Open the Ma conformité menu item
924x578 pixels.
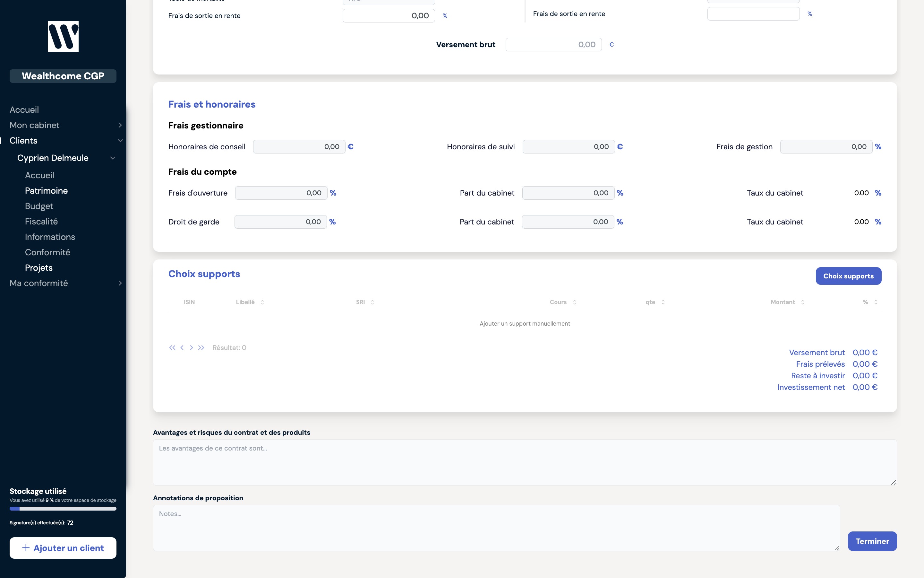[x=38, y=283]
